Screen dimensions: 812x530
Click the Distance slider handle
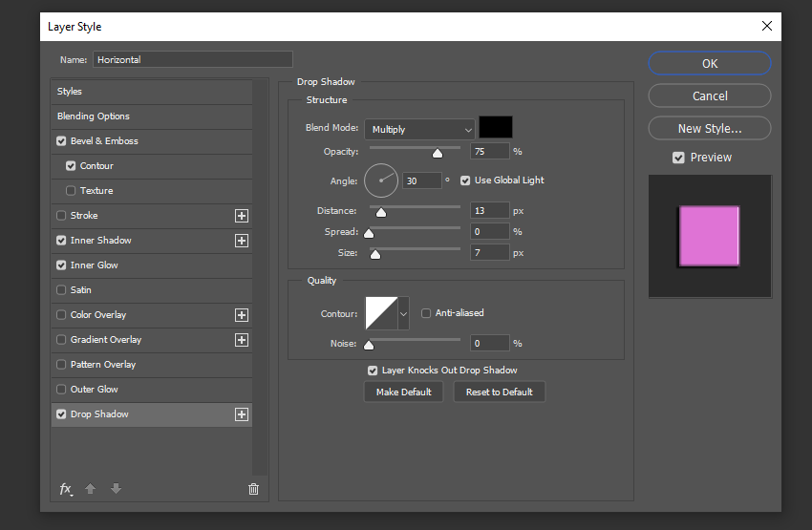point(381,212)
